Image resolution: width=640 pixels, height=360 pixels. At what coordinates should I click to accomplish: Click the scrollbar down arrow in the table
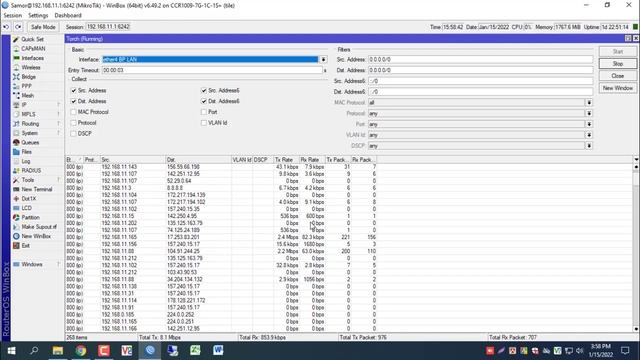tap(636, 329)
